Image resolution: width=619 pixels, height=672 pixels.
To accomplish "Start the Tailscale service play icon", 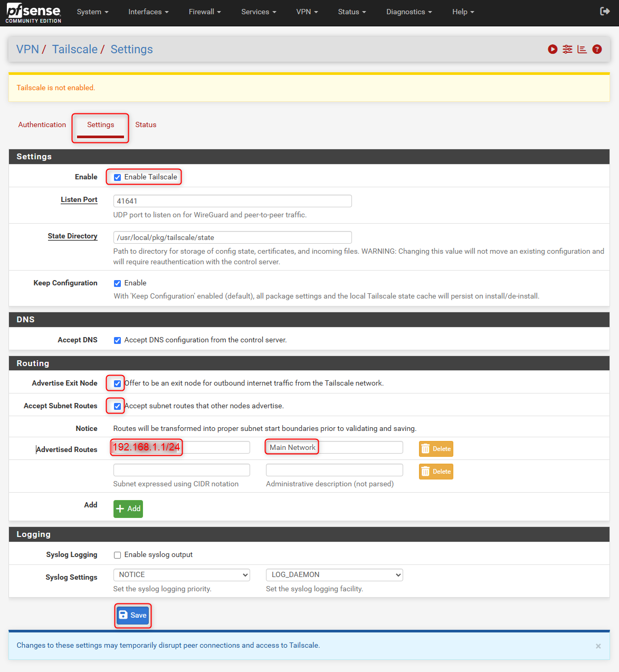I will [553, 49].
